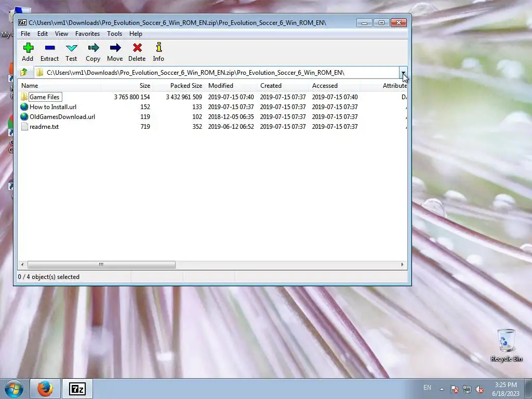532x399 pixels.
Task: Expand the address bar path dropdown
Action: tap(403, 73)
